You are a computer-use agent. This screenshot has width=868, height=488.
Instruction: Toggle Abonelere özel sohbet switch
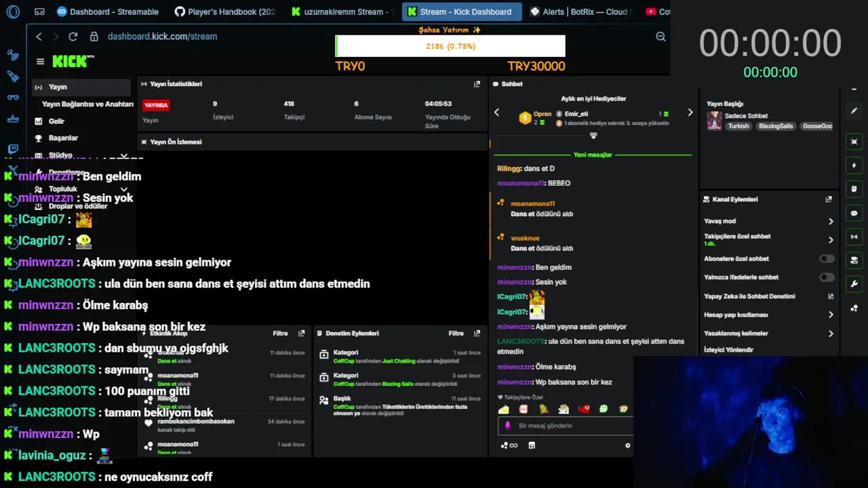(x=827, y=259)
